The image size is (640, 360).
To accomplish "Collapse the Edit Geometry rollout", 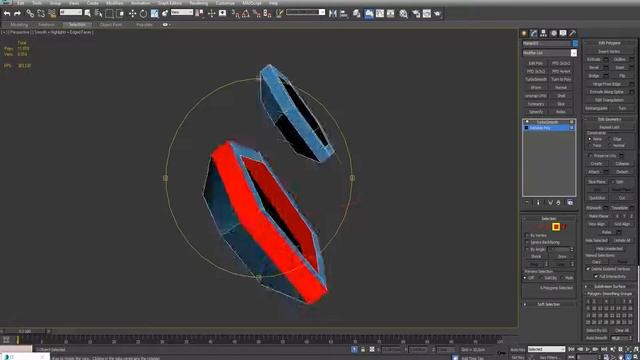I will tap(609, 119).
